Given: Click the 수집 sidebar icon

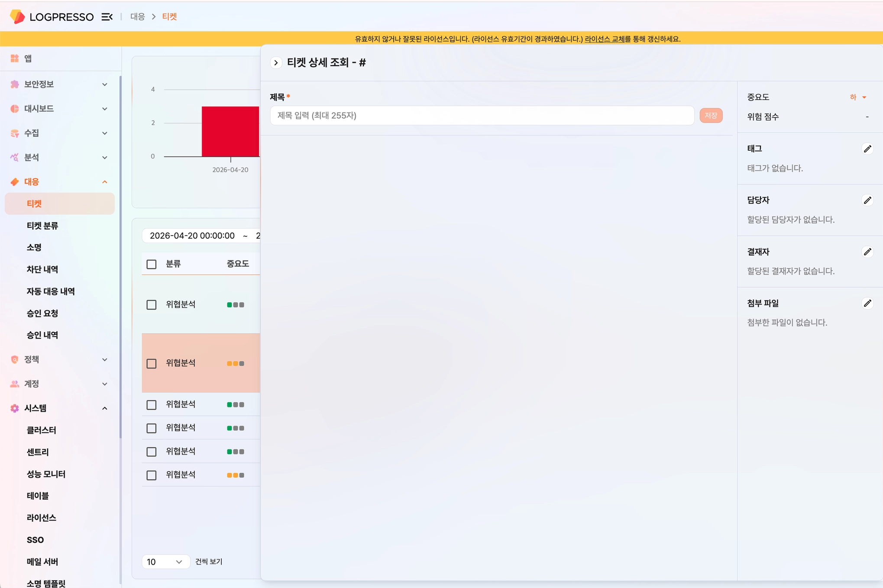Looking at the screenshot, I should click(x=15, y=133).
